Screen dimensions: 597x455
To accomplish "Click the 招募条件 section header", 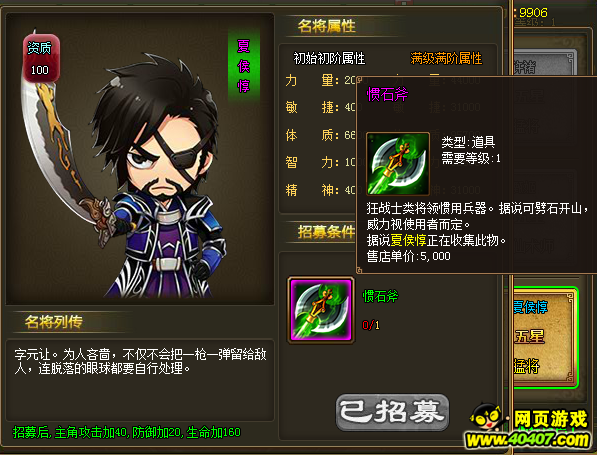I will [x=326, y=231].
